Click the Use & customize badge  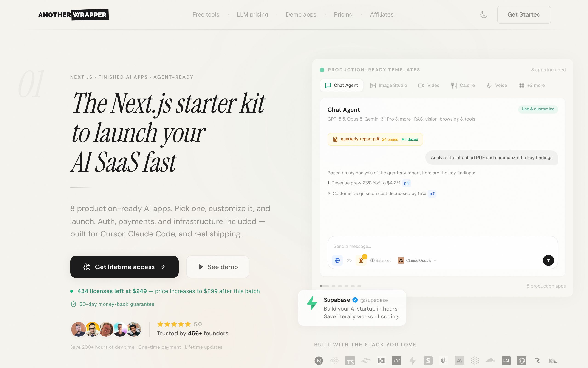(x=538, y=109)
